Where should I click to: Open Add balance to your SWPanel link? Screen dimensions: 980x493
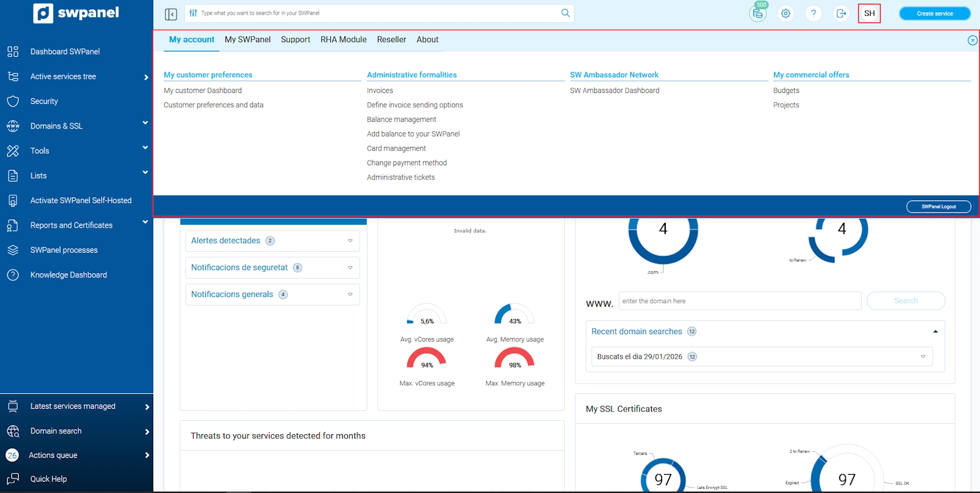pyautogui.click(x=413, y=134)
